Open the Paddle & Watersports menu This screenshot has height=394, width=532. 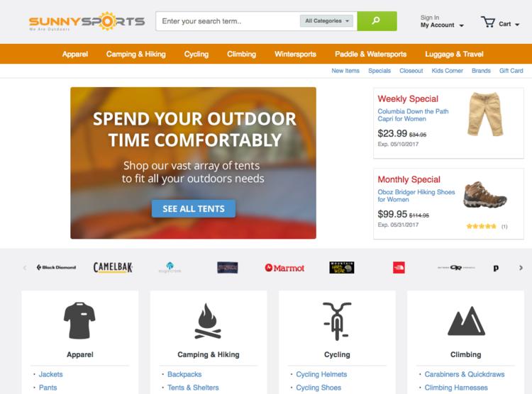click(370, 55)
